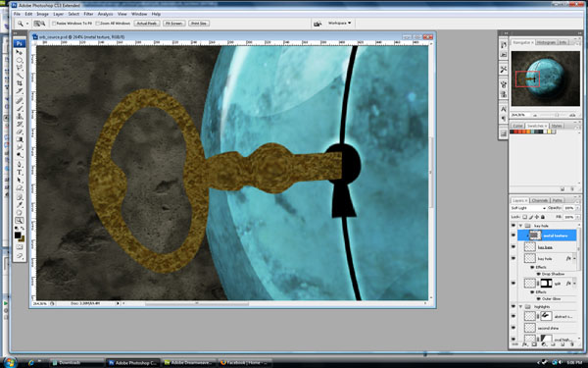The width and height of the screenshot is (588, 368).
Task: Click the Fit Screen button
Action: click(174, 24)
